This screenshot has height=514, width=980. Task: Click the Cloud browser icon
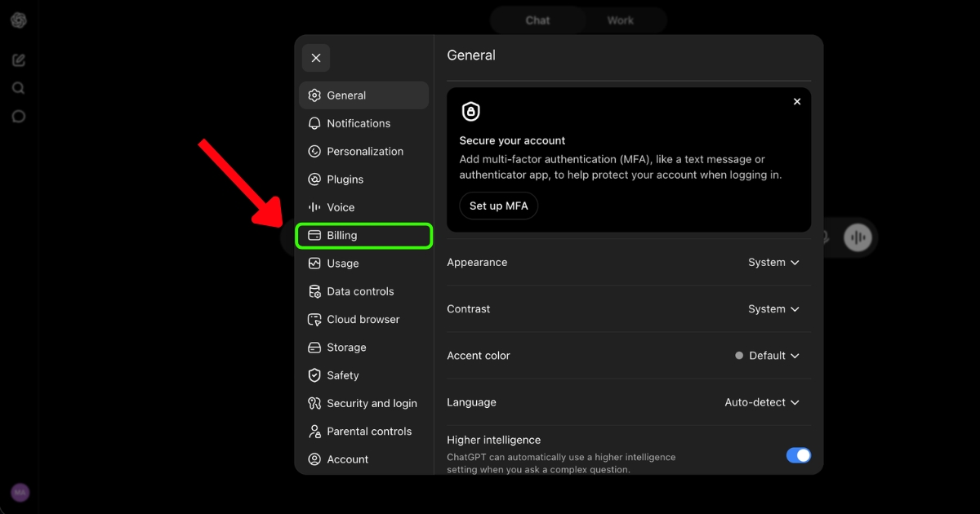(314, 319)
